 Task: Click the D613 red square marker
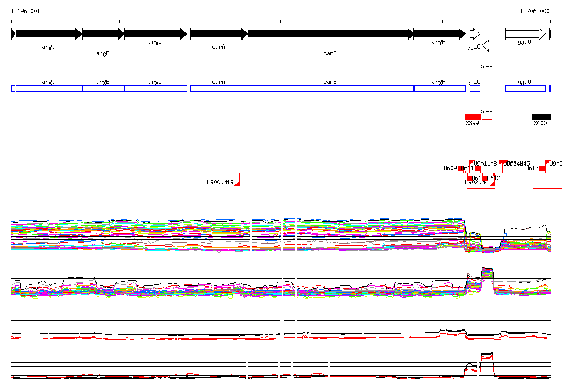pyautogui.click(x=542, y=168)
